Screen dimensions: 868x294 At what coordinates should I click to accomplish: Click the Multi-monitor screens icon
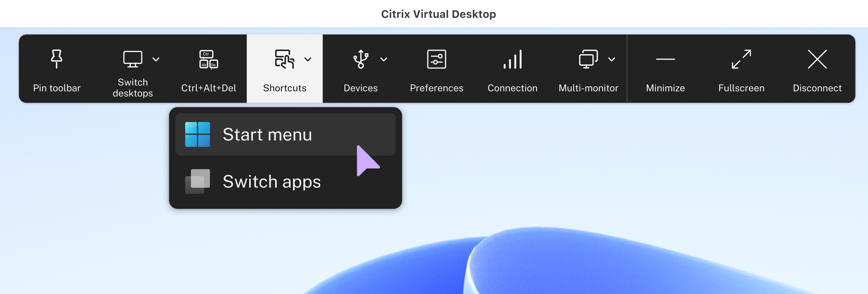coord(588,59)
